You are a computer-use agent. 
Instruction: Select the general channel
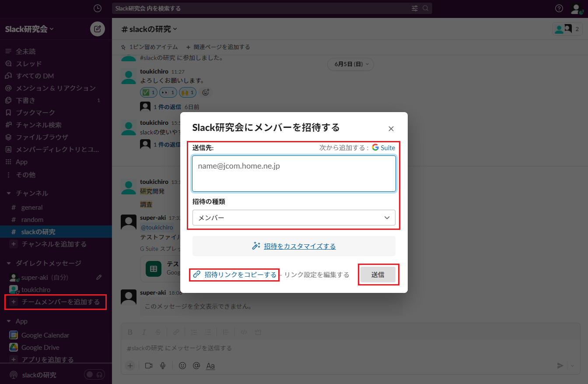[32, 207]
